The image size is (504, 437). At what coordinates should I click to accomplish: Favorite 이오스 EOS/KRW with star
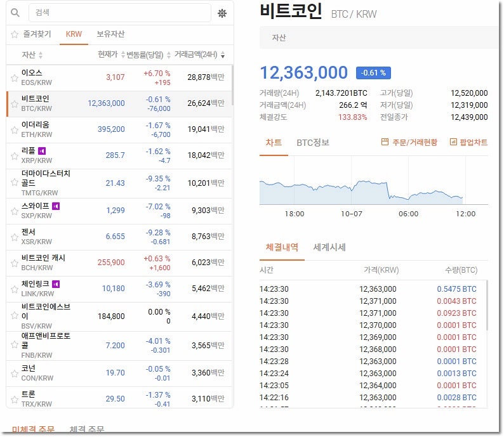[15, 78]
